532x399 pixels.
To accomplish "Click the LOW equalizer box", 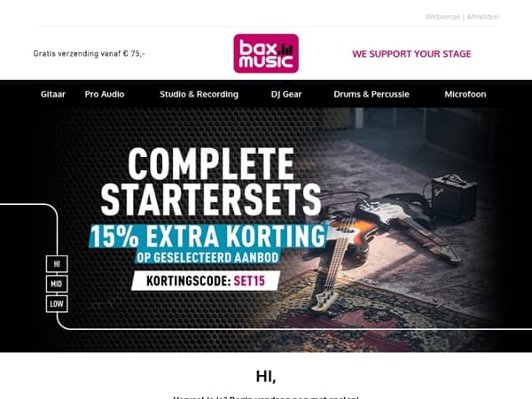I will point(57,303).
